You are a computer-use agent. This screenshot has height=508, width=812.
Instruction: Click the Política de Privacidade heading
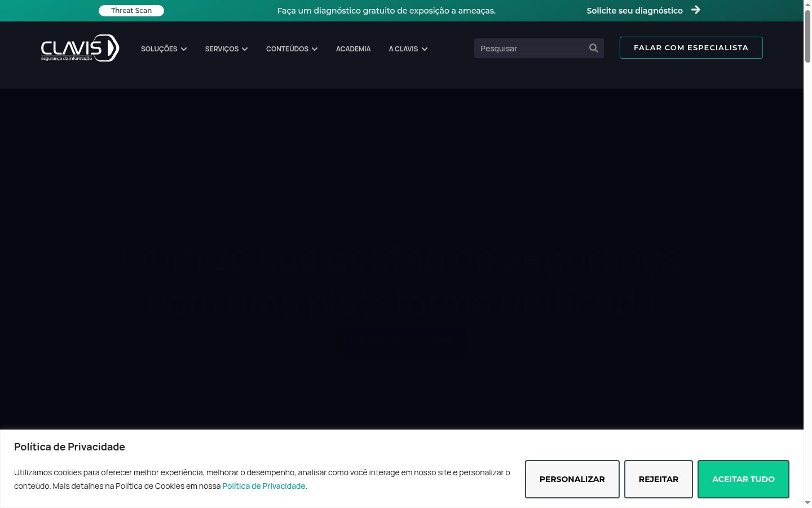[69, 447]
